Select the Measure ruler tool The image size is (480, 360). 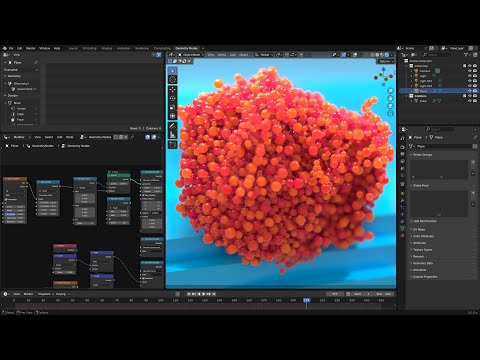(172, 135)
